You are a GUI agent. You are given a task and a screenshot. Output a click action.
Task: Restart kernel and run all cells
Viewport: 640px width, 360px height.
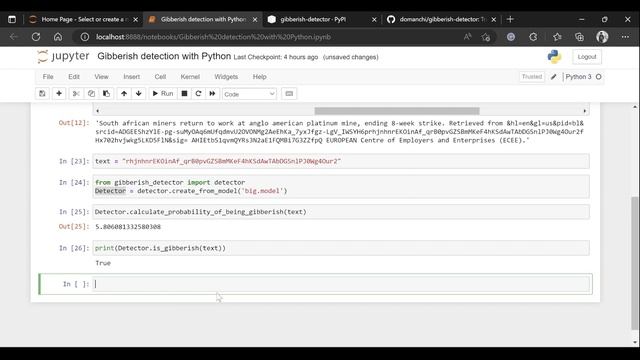212,93
